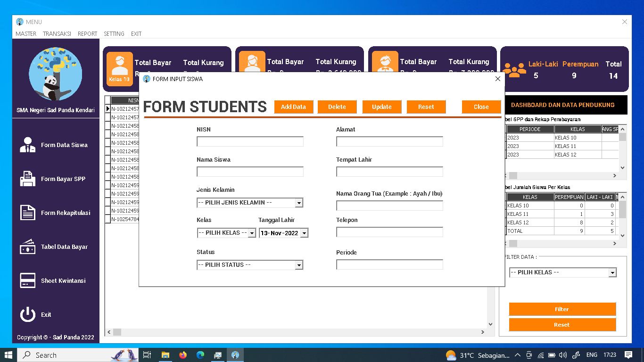The image size is (644, 362).
Task: Click the Exit power icon
Action: tap(28, 314)
